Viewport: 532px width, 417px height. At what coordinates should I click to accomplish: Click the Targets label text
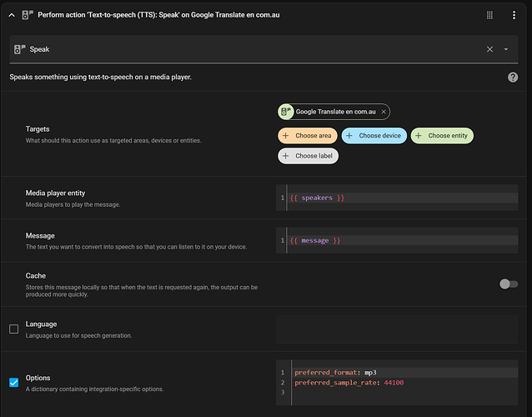pos(38,129)
